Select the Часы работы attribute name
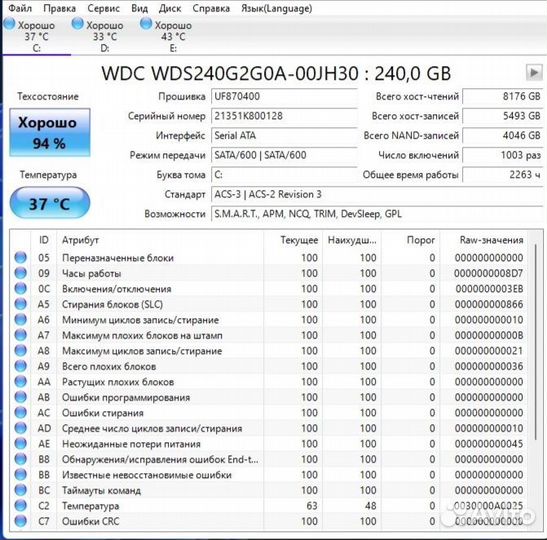Viewport: 547px width, 540px height. [x=91, y=273]
